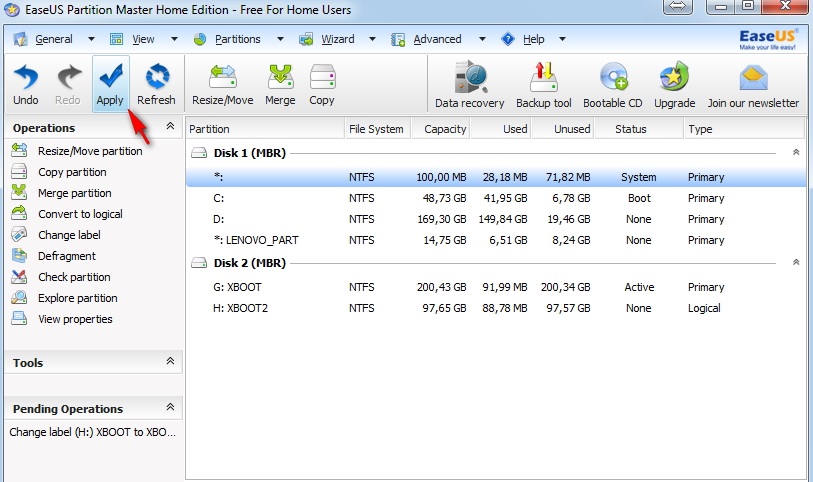Click the Disk 2 (MBR) drive icon
Viewport: 813px width, 482px height.
point(199,263)
